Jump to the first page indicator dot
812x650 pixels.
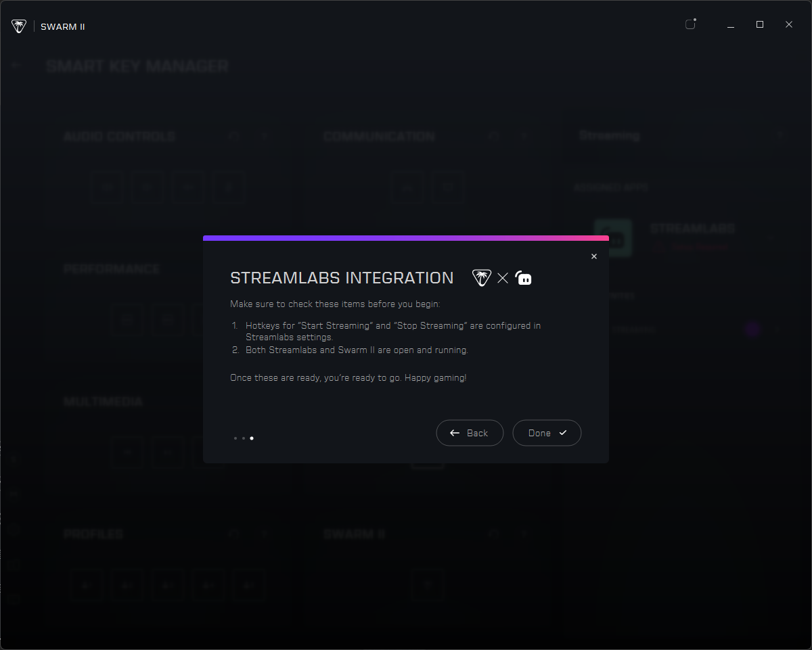[235, 438]
